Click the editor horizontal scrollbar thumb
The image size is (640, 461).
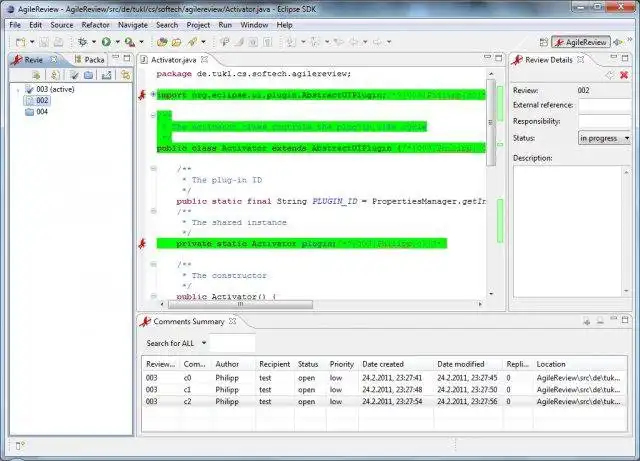tap(241, 304)
